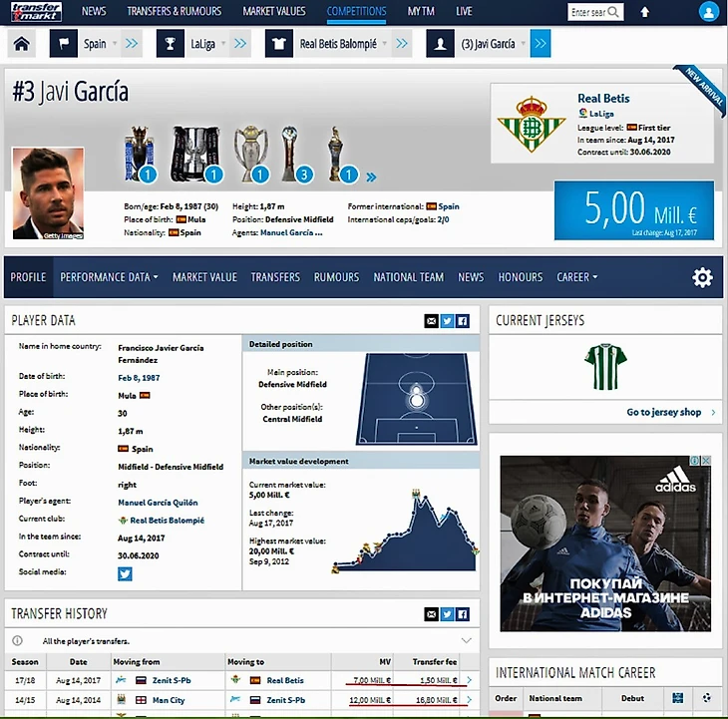Click the flag icon next to Spain
This screenshot has width=728, height=719.
point(63,44)
